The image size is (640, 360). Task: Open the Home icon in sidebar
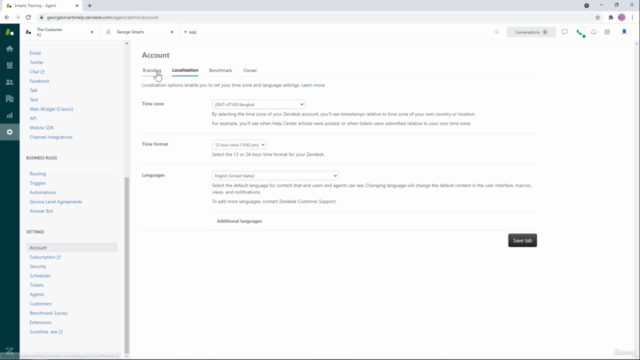9,49
